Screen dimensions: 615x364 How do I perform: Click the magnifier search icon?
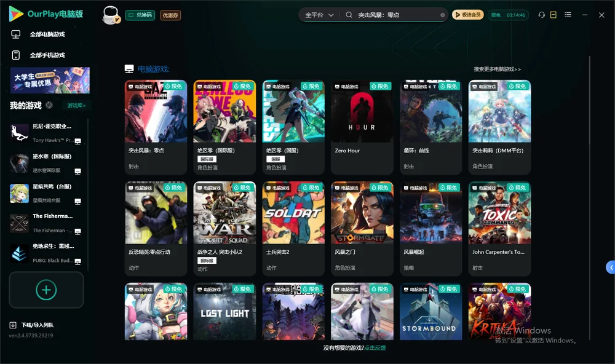click(349, 15)
